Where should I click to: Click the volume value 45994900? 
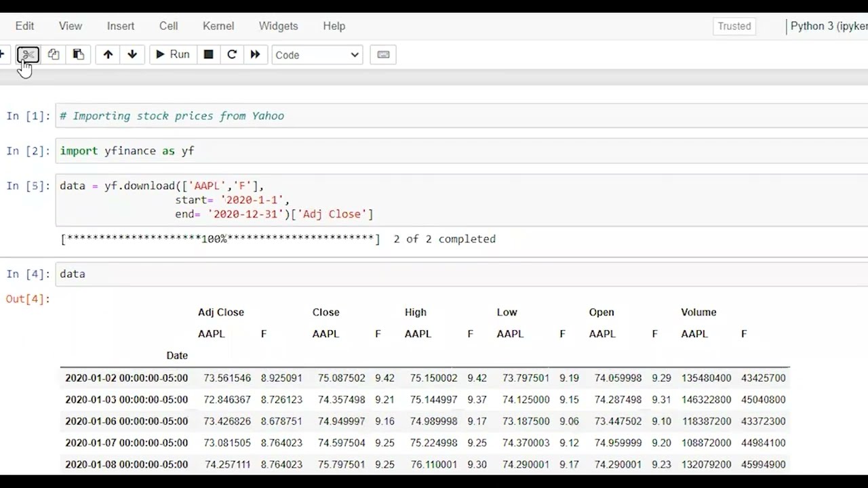tap(763, 464)
